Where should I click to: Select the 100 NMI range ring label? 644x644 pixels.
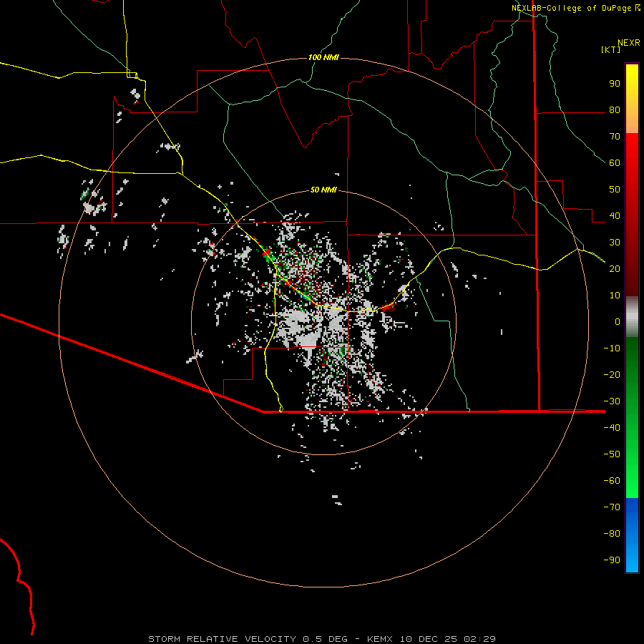click(x=323, y=57)
